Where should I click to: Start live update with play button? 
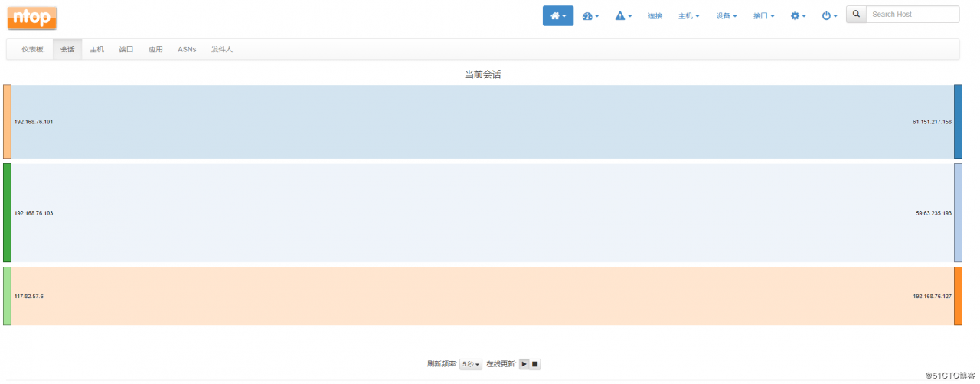[x=524, y=364]
